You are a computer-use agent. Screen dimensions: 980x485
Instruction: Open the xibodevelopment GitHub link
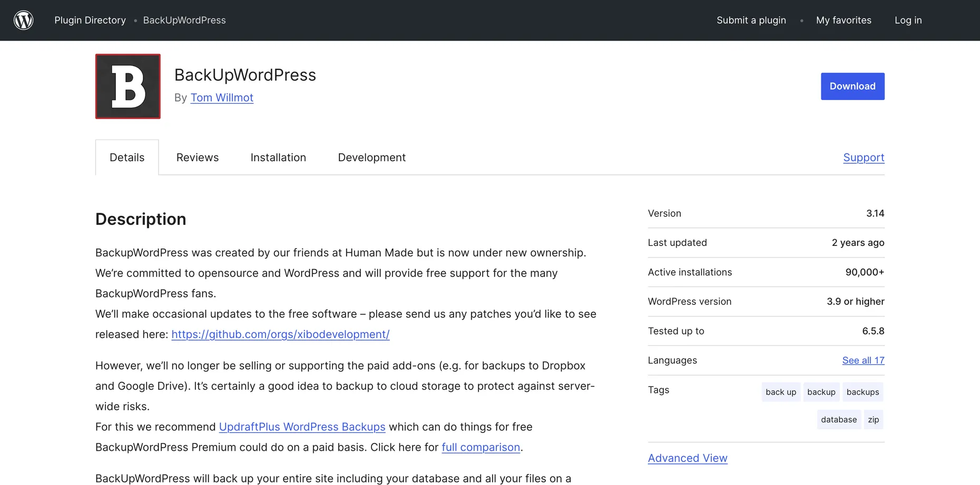coord(280,334)
